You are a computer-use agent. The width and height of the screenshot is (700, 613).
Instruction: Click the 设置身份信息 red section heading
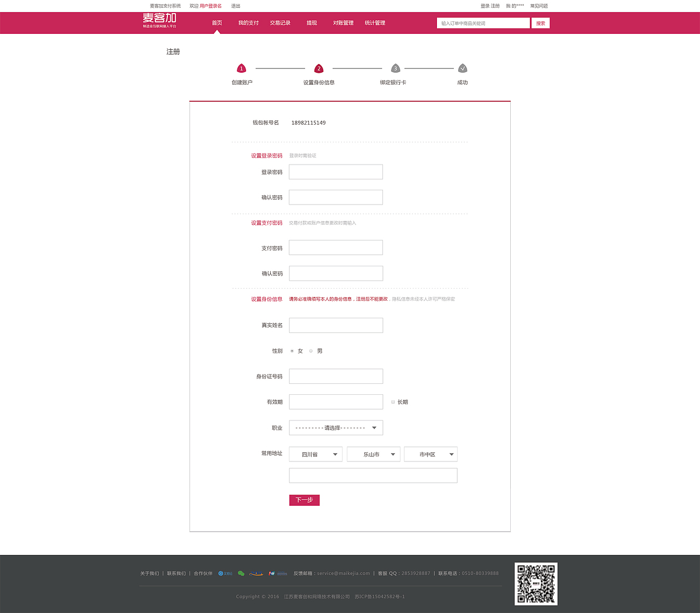(267, 299)
